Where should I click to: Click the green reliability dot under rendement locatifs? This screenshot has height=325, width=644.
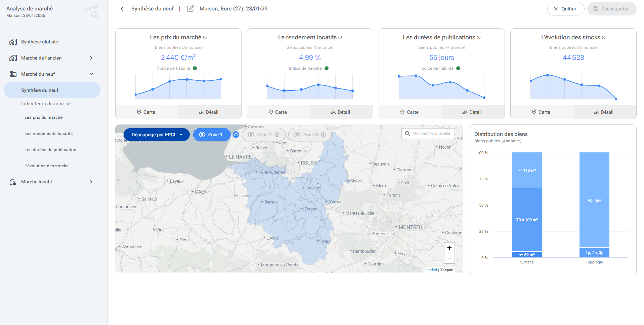pos(327,68)
